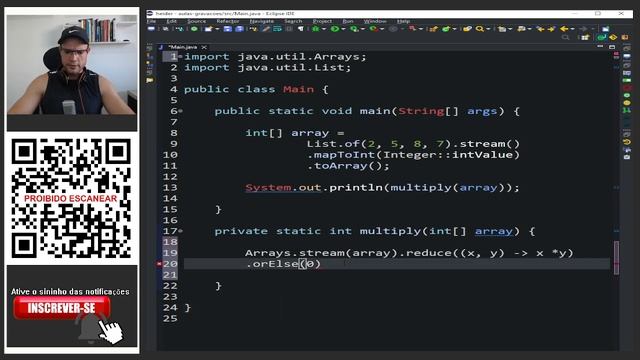The width and height of the screenshot is (640, 360).
Task: Click the Search magnifier toolbar icon
Action: (x=479, y=29)
